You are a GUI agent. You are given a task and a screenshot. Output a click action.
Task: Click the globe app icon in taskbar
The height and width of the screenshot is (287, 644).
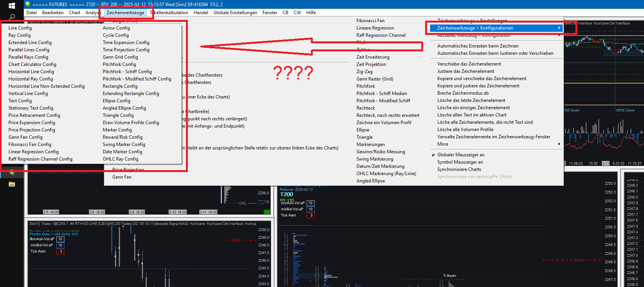tap(12, 172)
